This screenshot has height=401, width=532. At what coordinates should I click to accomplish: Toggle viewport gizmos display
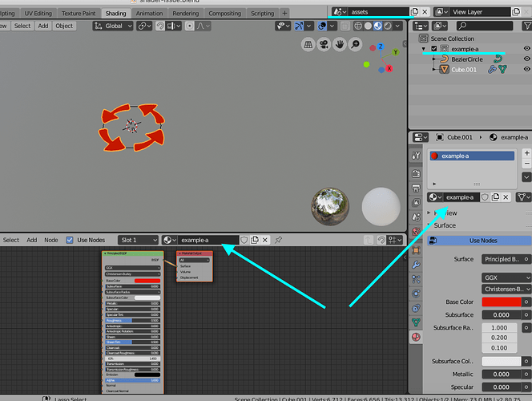(299, 26)
